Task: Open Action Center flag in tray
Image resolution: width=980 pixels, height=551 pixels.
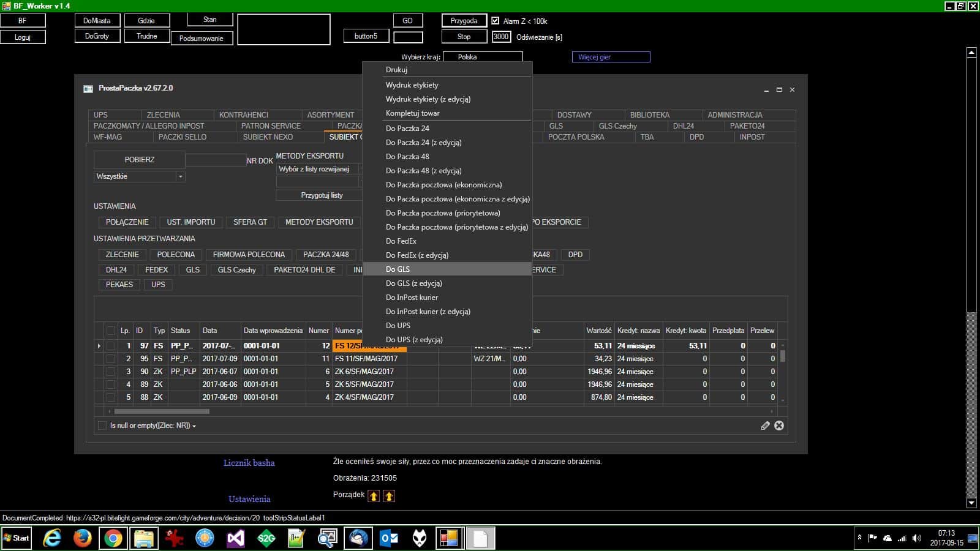Action: point(873,538)
